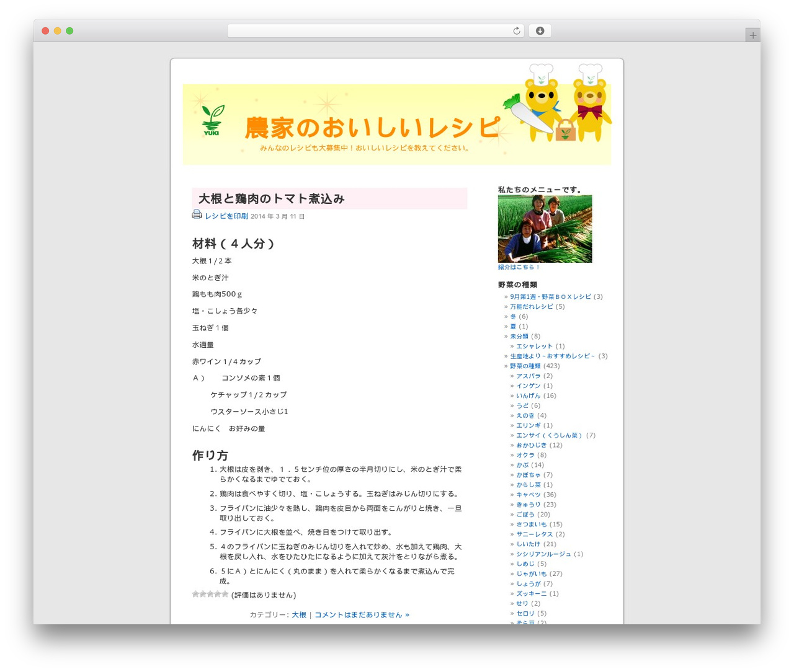The height and width of the screenshot is (672, 794).
Task: Click the (評価はありません) rating text
Action: (264, 595)
